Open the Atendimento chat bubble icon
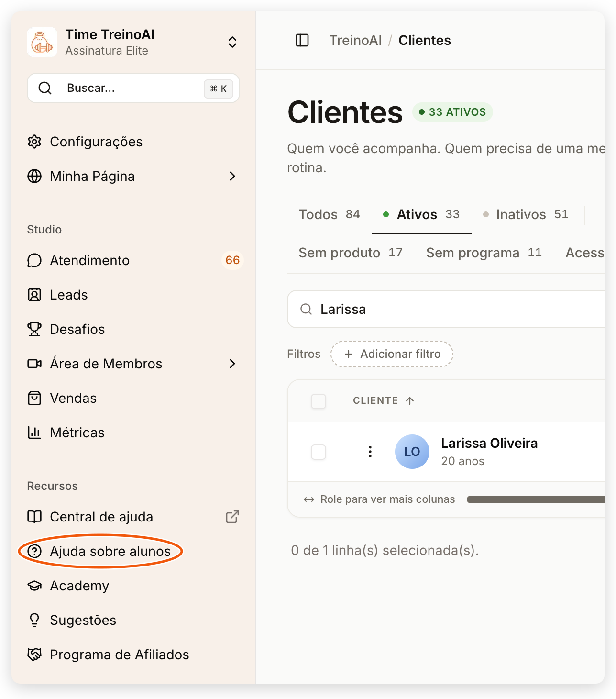The height and width of the screenshot is (699, 616). (x=34, y=260)
